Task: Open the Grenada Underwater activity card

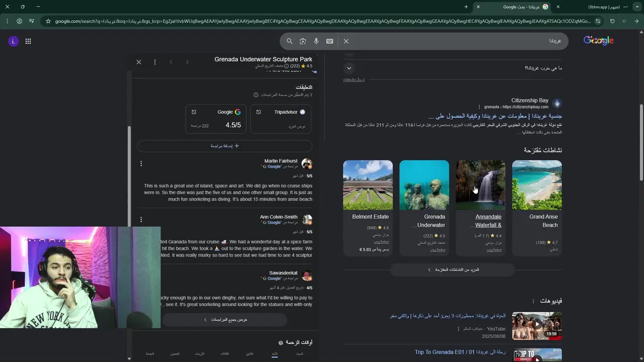Action: click(424, 208)
